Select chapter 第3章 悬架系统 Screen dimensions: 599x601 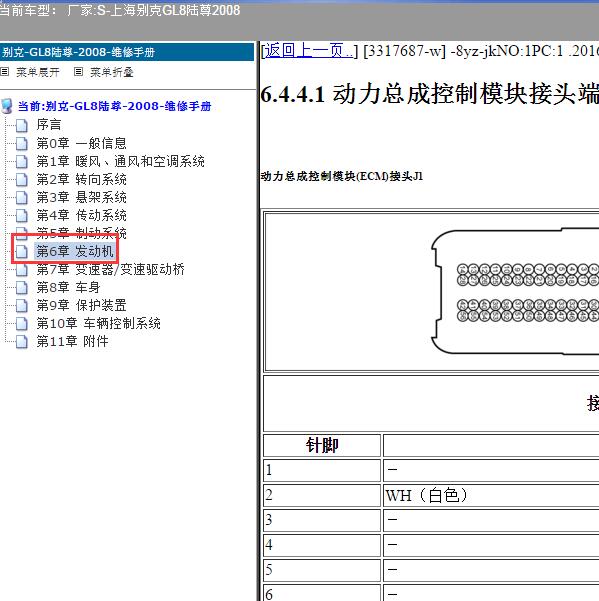(81, 197)
